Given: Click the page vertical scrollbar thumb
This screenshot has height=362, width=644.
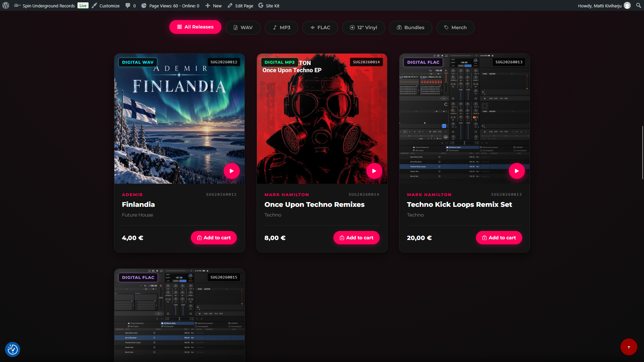Looking at the screenshot, I should coord(642,153).
